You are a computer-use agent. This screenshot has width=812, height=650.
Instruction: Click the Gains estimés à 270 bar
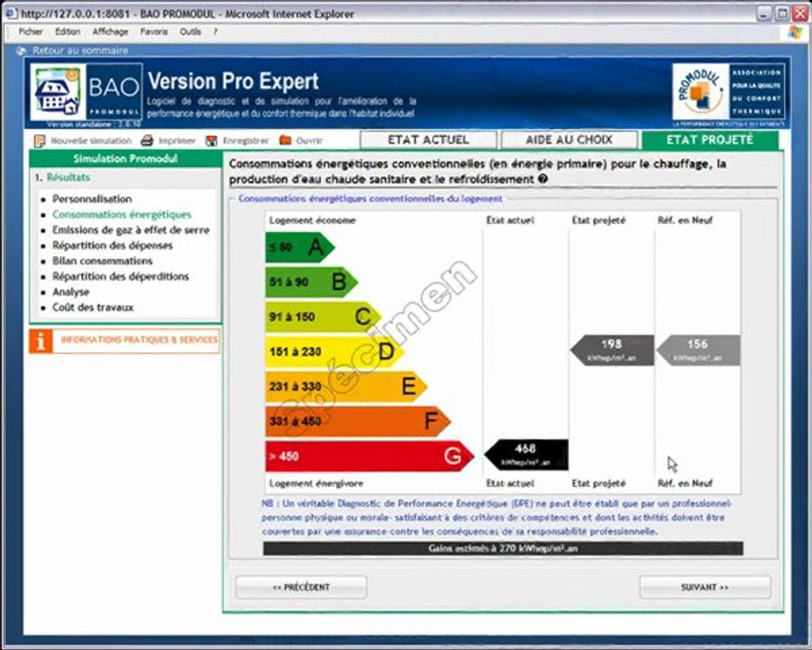503,548
